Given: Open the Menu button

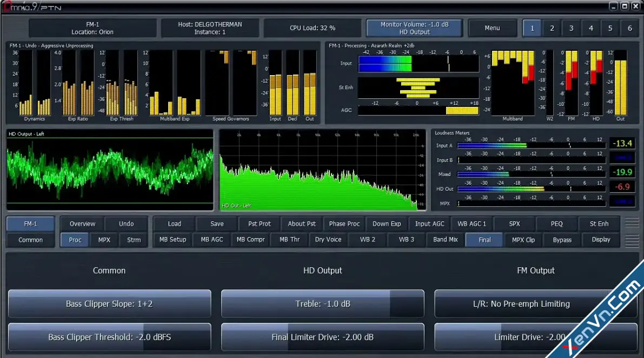Looking at the screenshot, I should click(x=492, y=28).
